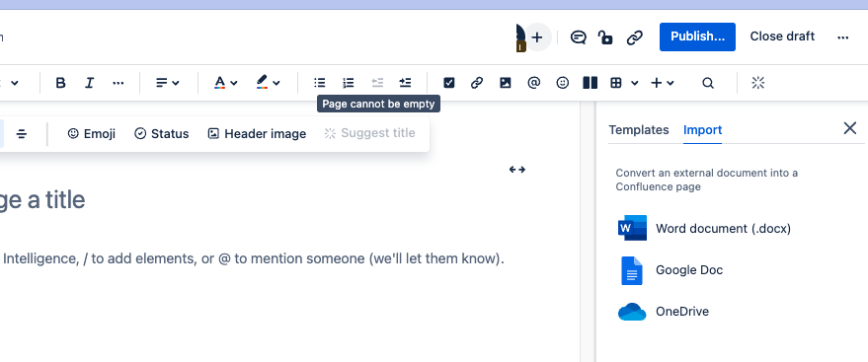Expand the table options chevron
The height and width of the screenshot is (362, 868).
point(635,83)
